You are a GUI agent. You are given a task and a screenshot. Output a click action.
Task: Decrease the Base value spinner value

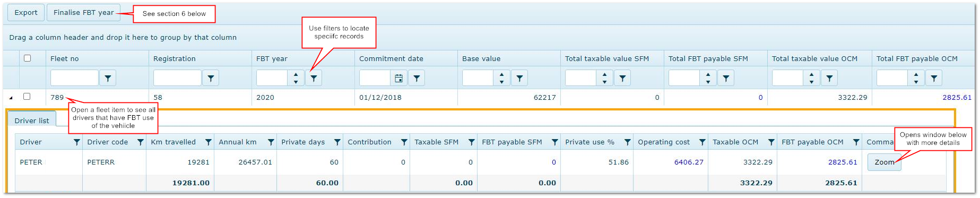pyautogui.click(x=501, y=82)
